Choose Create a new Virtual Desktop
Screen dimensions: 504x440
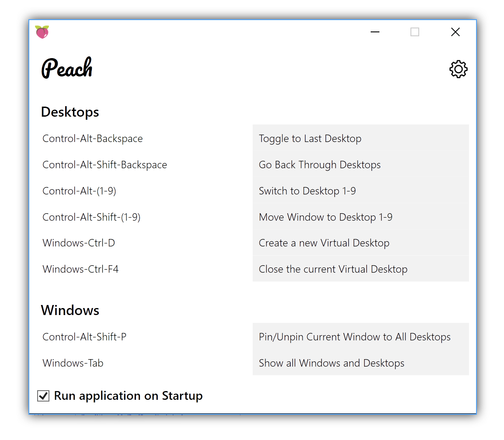361,243
